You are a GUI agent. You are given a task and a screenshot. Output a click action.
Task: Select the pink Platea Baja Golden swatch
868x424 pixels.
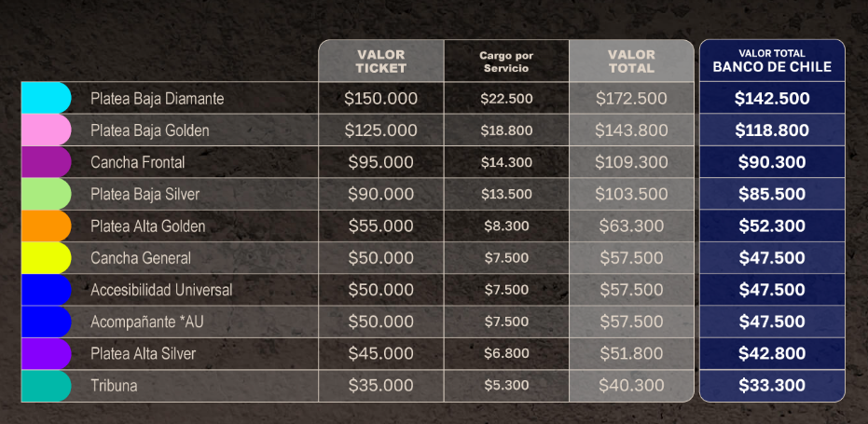click(46, 130)
